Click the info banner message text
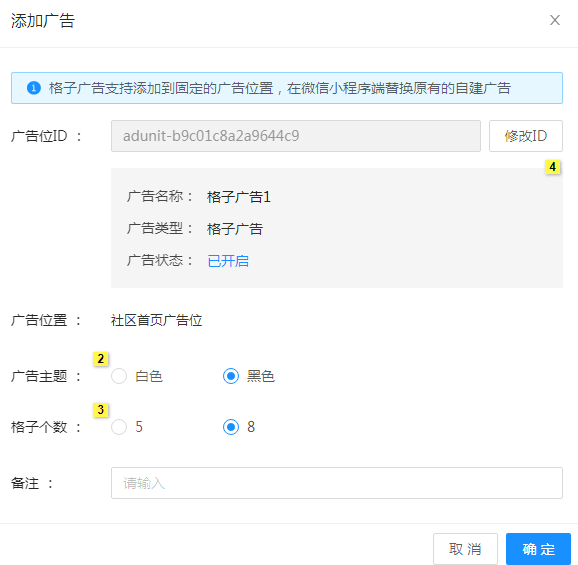 coord(280,88)
